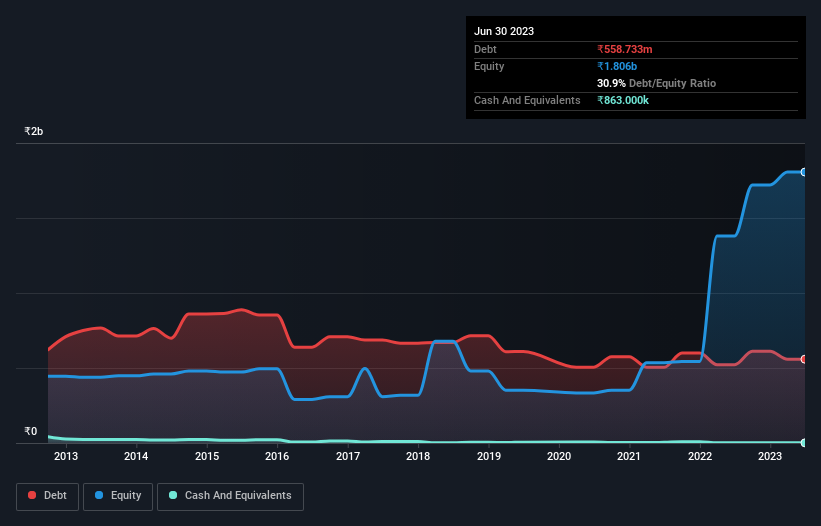Click the 2018 x-axis label
This screenshot has height=526, width=821.
point(418,456)
